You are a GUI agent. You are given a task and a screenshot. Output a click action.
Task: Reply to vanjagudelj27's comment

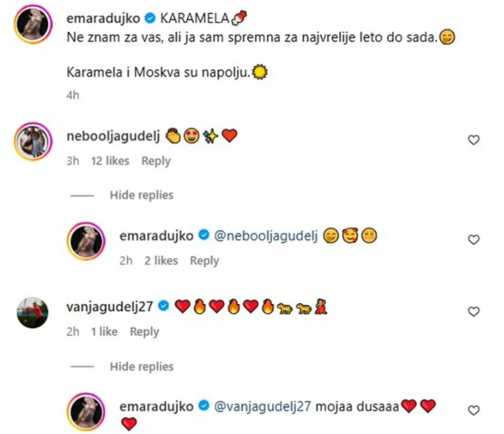(x=145, y=332)
